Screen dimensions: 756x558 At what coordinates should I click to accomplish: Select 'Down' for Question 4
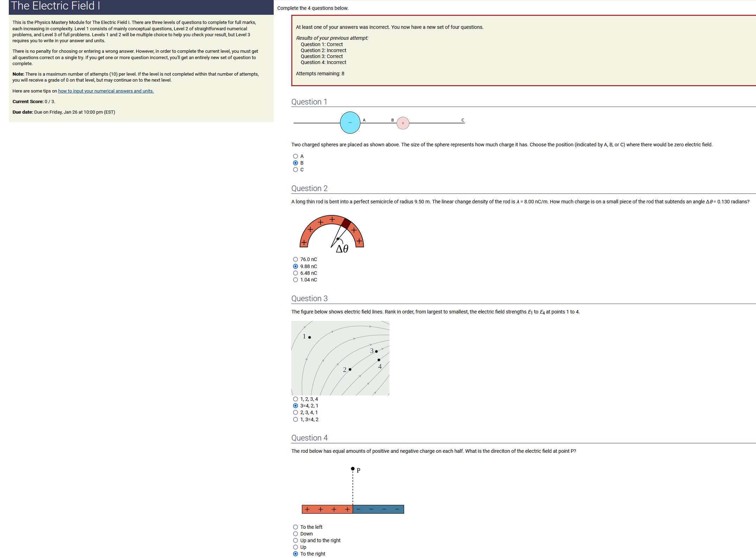(296, 534)
